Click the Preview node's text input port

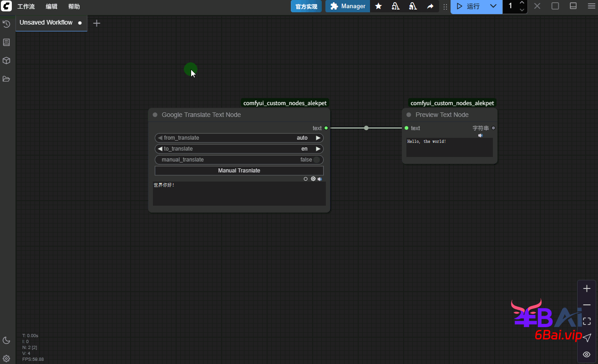point(406,128)
